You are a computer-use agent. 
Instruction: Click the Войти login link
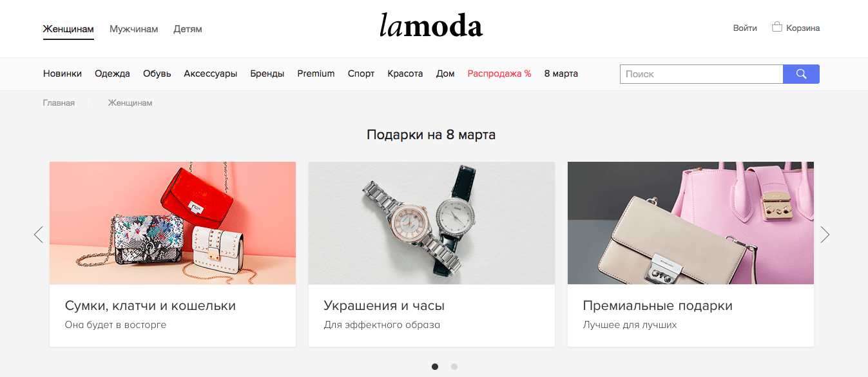(745, 28)
